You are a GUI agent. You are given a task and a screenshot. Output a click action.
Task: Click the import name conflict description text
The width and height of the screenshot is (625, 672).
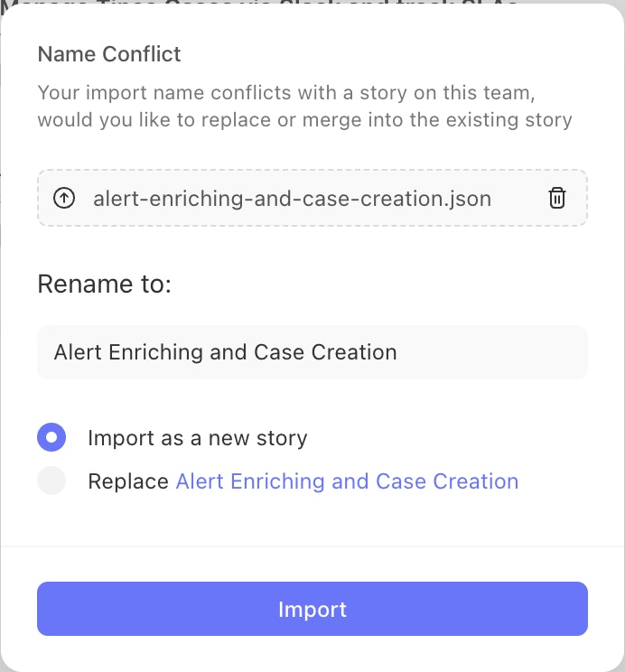304,107
